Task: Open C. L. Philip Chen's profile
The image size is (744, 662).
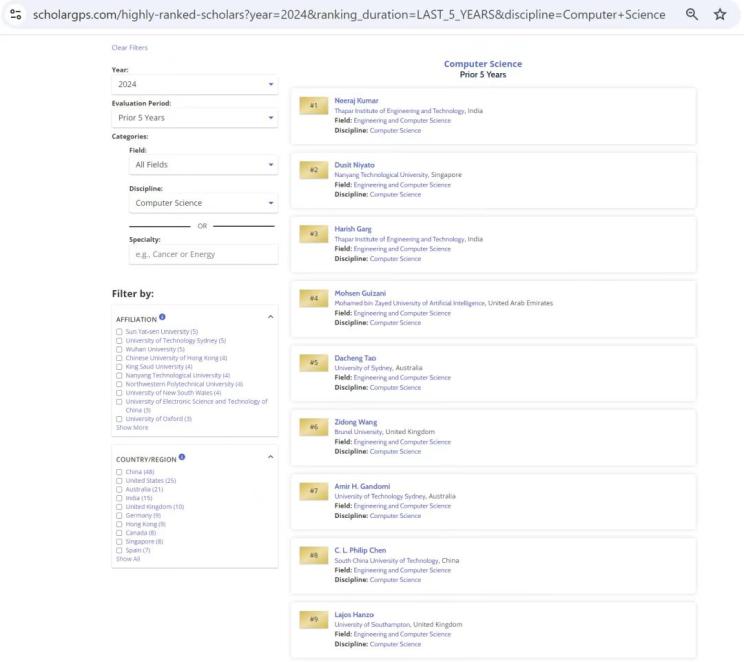Action: pyautogui.click(x=360, y=550)
